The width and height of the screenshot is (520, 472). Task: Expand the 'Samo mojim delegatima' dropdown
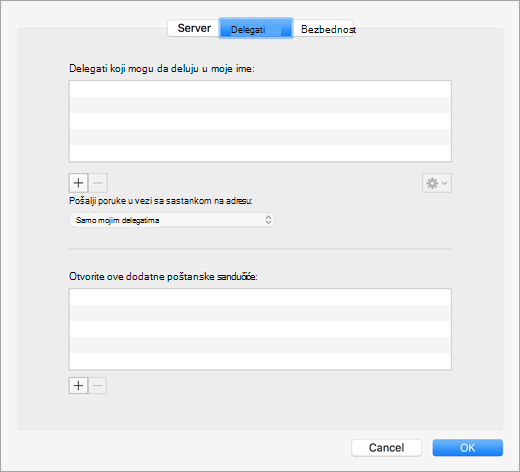tap(172, 220)
